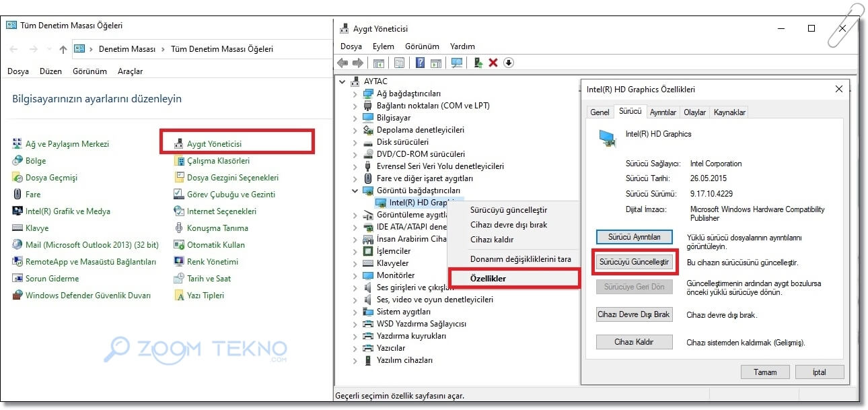The width and height of the screenshot is (868, 410).
Task: Collapse the Görüntü bağdaştırıcıları node
Action: (355, 191)
